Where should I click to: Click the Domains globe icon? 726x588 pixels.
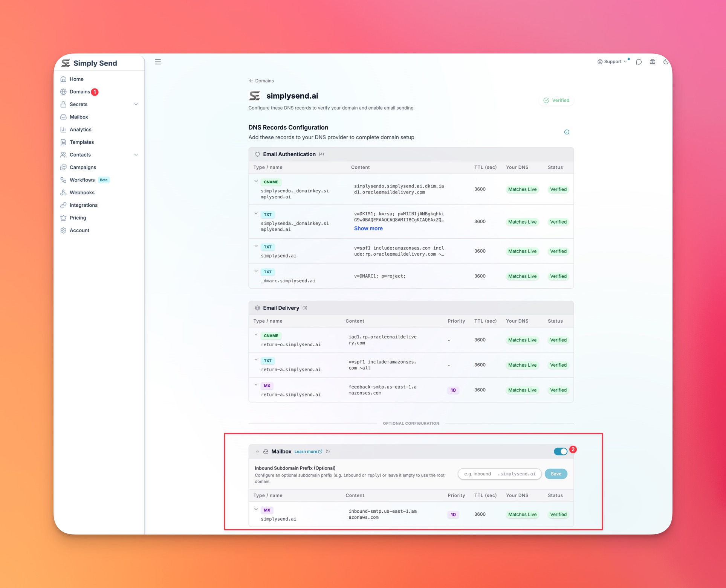coord(63,92)
